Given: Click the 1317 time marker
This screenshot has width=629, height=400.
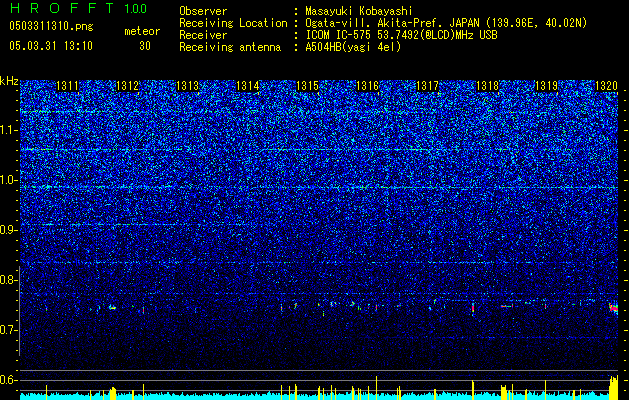Looking at the screenshot, I should [x=428, y=86].
